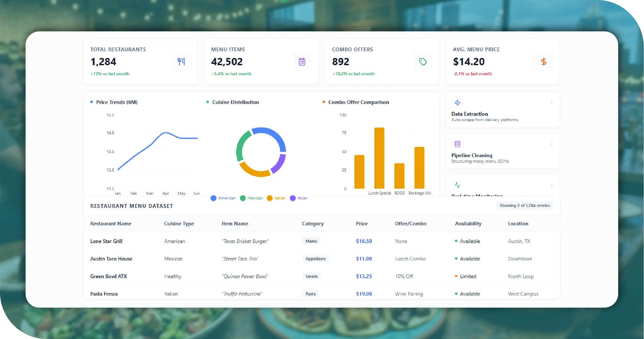Click the Asian legend purple swatch
644x339 pixels.
[x=293, y=198]
